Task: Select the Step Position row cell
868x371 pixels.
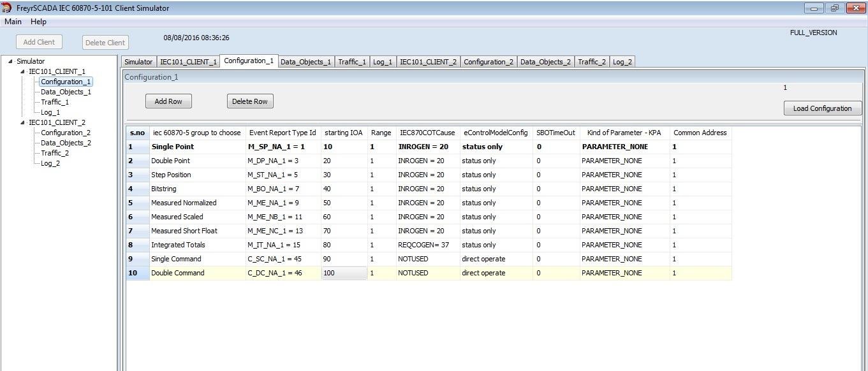Action: click(x=197, y=175)
